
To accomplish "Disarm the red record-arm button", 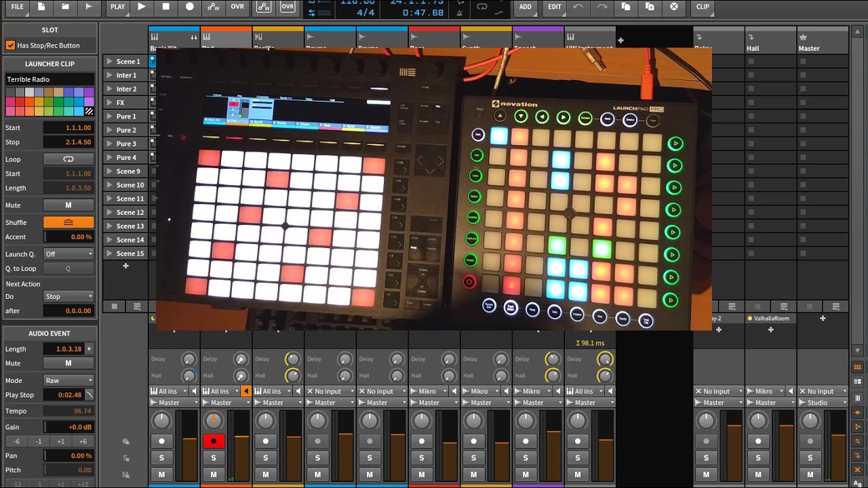I will [x=214, y=441].
